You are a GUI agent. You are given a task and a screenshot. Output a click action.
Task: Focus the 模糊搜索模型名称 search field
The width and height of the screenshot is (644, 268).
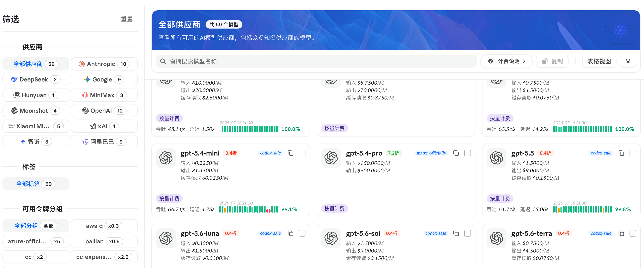[x=316, y=61]
